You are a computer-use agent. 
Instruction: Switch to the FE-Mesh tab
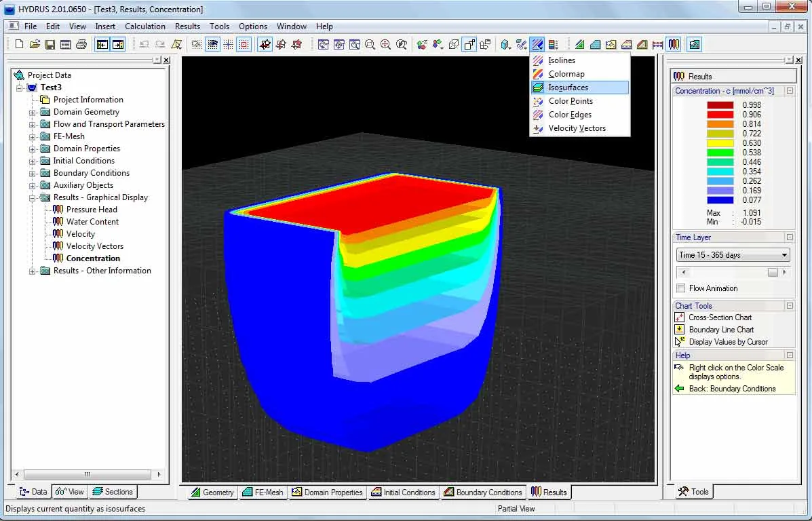click(263, 492)
